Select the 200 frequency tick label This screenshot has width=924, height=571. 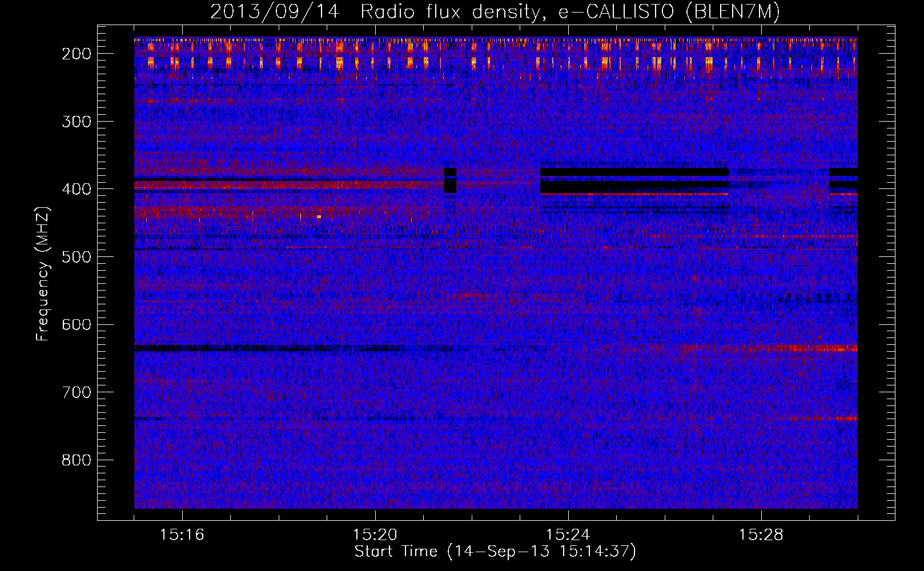click(x=76, y=54)
